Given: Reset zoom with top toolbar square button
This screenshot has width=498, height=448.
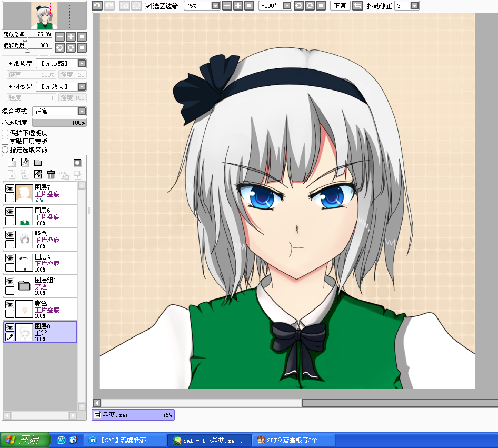Looking at the screenshot, I should click(x=250, y=6).
